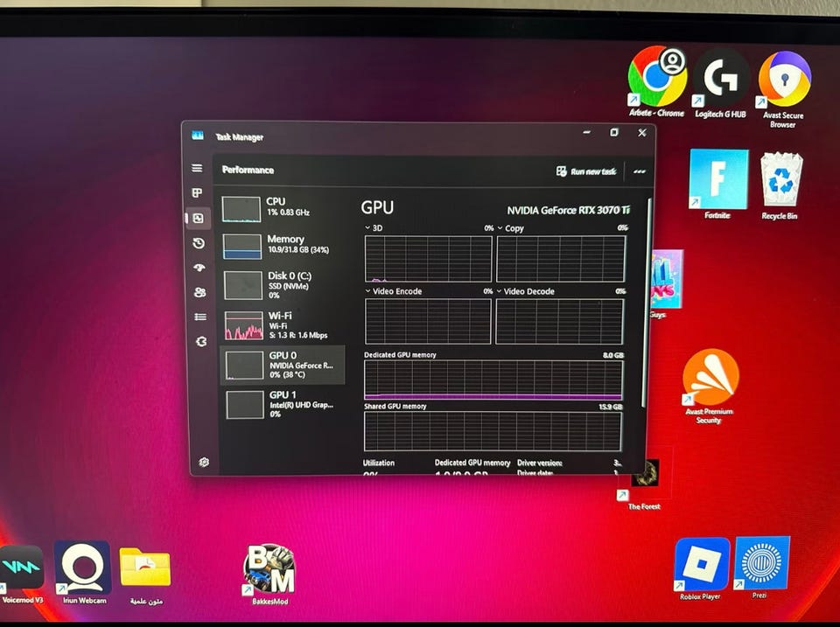
Task: Open the yellow desktop folder with Arabic name
Action: (x=145, y=575)
